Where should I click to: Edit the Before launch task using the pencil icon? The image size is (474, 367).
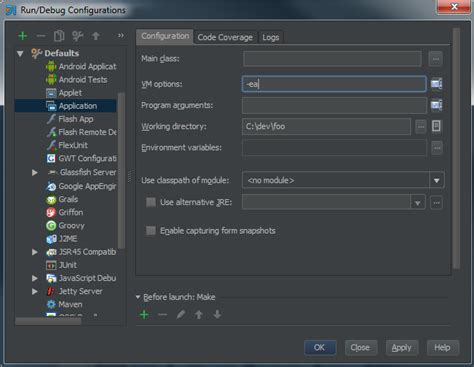[181, 314]
